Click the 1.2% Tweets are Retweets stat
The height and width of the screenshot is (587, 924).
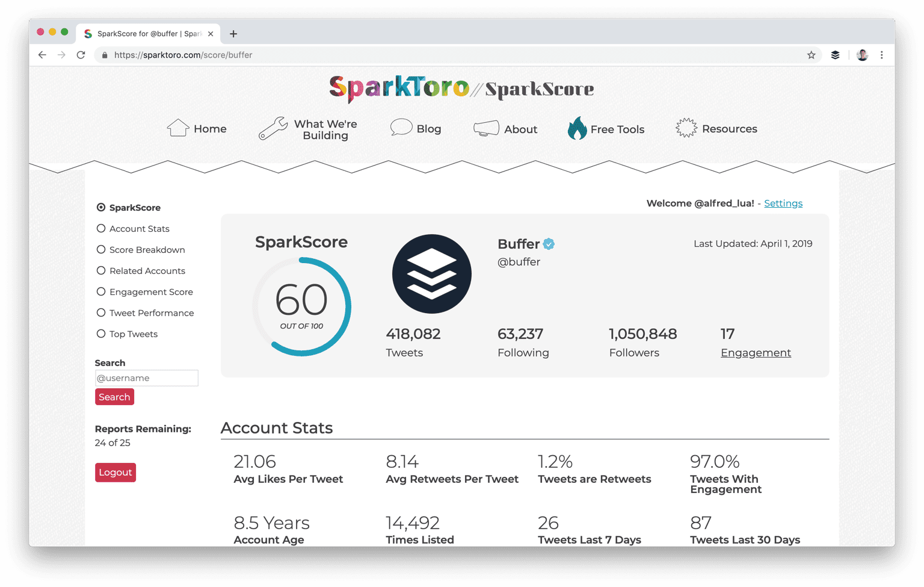pyautogui.click(x=594, y=469)
